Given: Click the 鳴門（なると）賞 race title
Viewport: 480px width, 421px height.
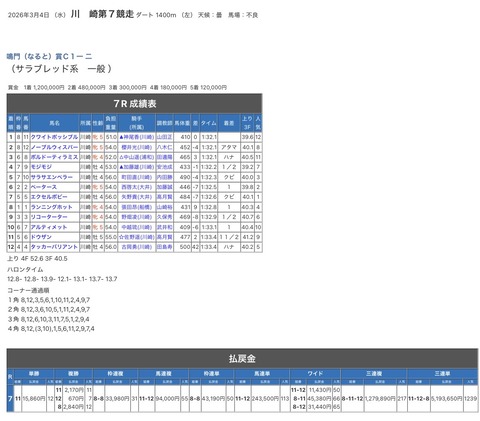Looking at the screenshot, I should pos(49,56).
